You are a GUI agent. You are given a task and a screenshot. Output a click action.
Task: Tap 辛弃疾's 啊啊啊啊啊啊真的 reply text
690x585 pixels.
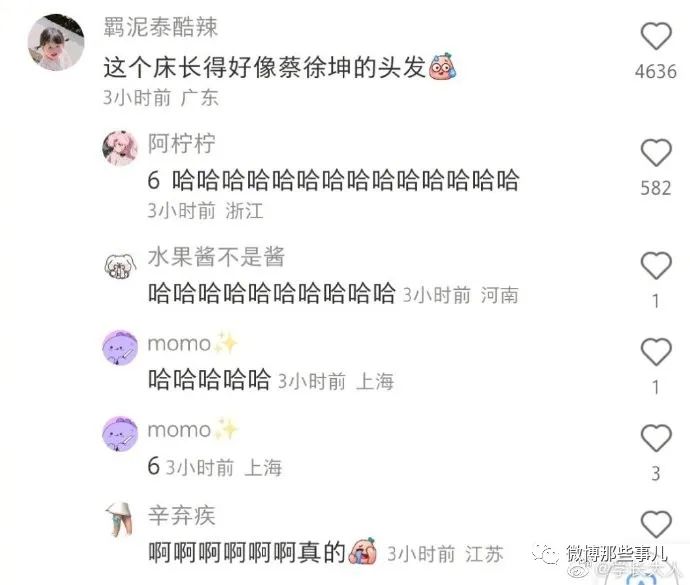[262, 552]
